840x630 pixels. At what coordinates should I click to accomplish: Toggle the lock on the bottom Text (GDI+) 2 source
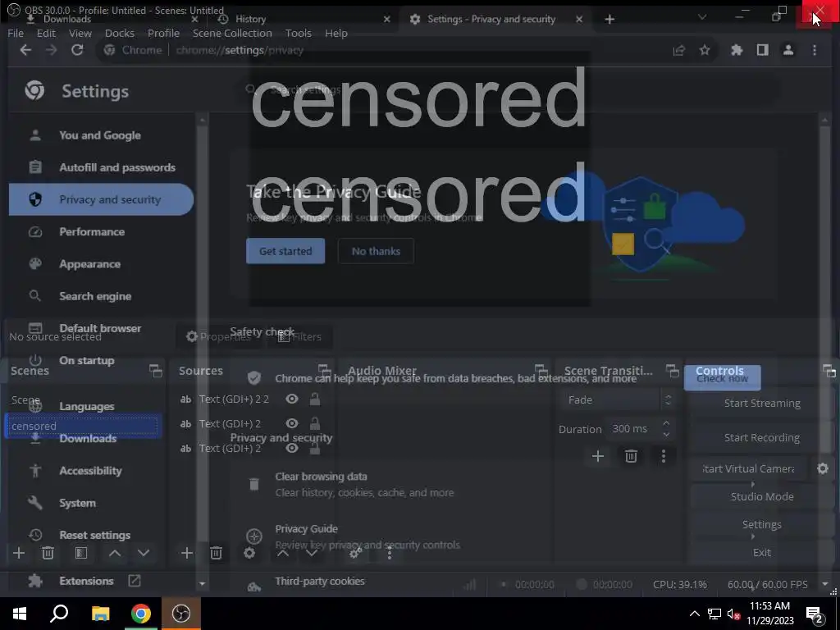tap(315, 448)
